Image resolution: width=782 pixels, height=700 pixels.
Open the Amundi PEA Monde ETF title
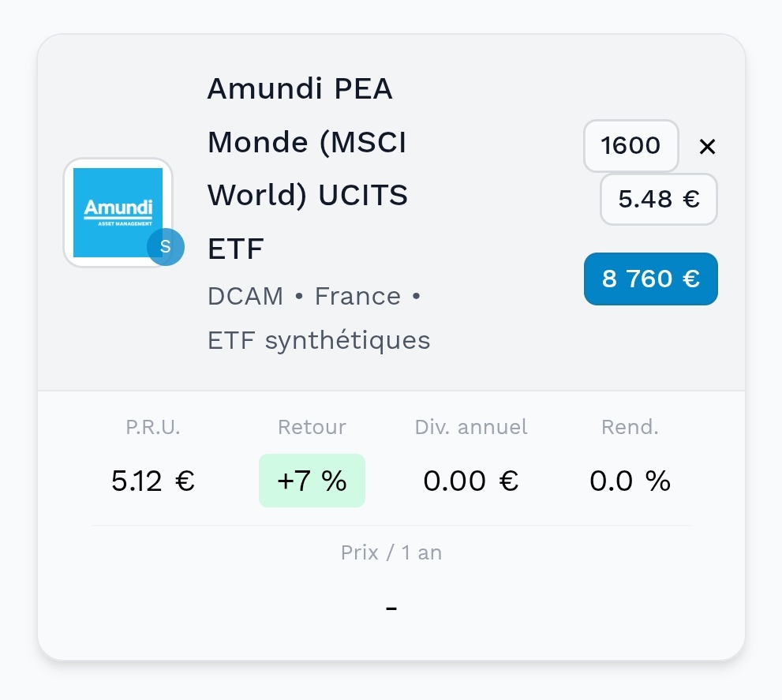(308, 169)
